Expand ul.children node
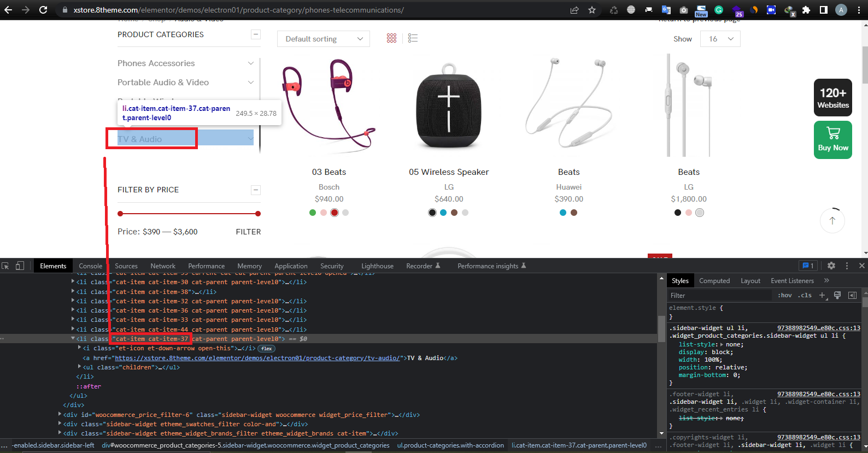The image size is (868, 453). tap(79, 367)
